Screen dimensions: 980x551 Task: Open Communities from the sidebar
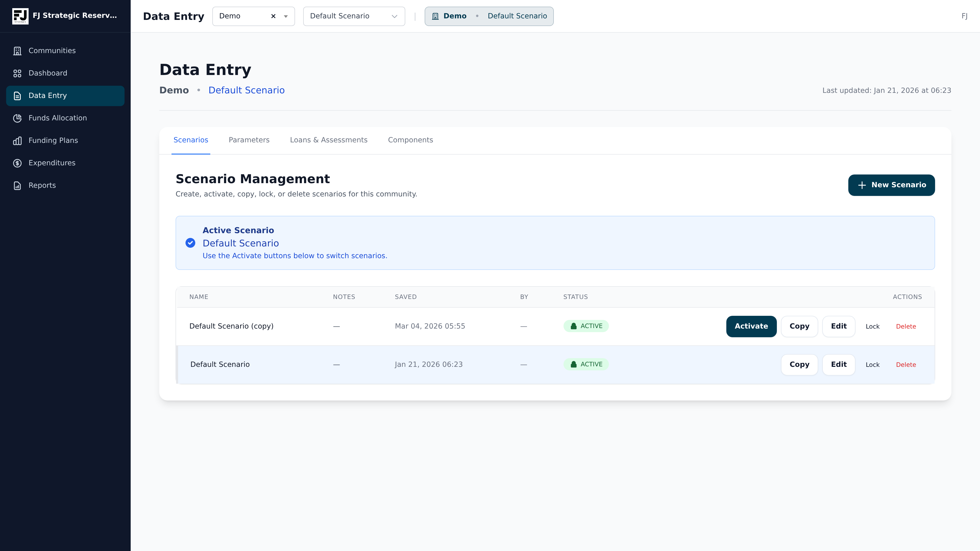65,51
